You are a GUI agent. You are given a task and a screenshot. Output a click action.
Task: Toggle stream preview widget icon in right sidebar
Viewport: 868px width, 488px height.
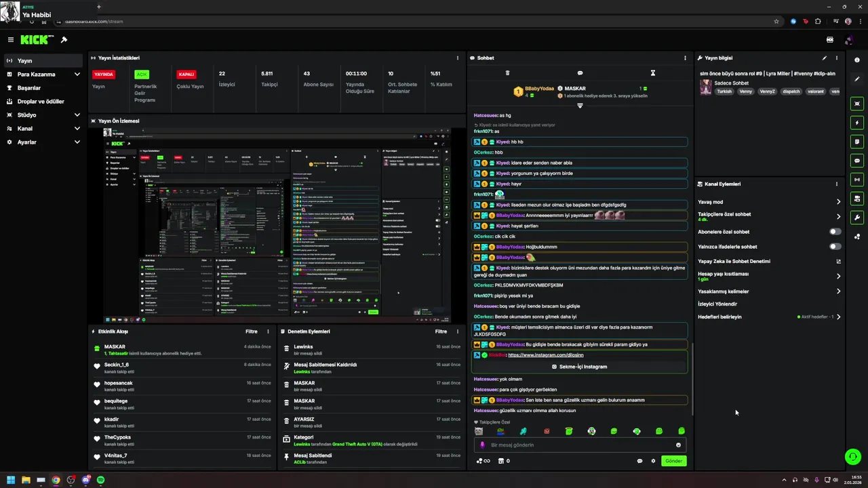point(857,104)
